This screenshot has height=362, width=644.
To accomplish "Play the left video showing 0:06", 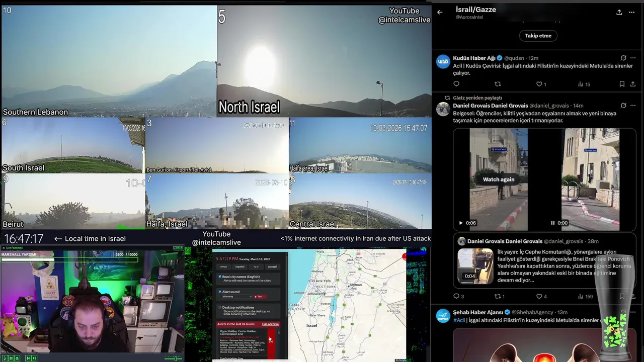I will (x=460, y=223).
